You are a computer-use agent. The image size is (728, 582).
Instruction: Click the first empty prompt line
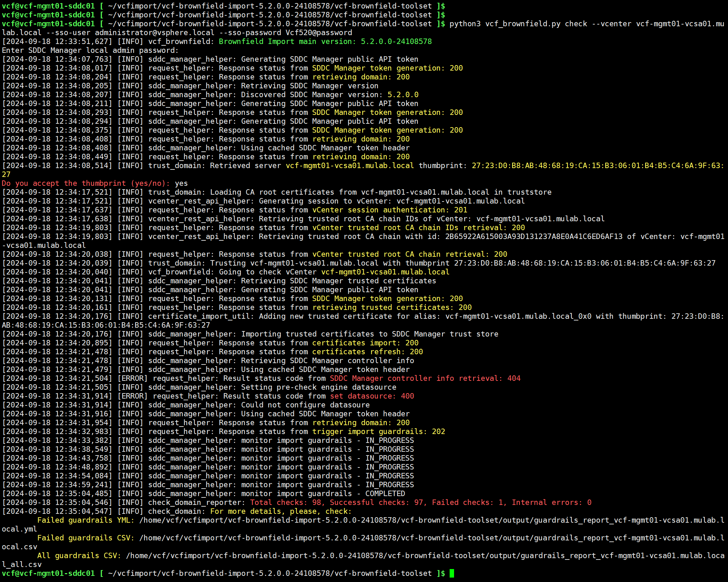[x=223, y=6]
